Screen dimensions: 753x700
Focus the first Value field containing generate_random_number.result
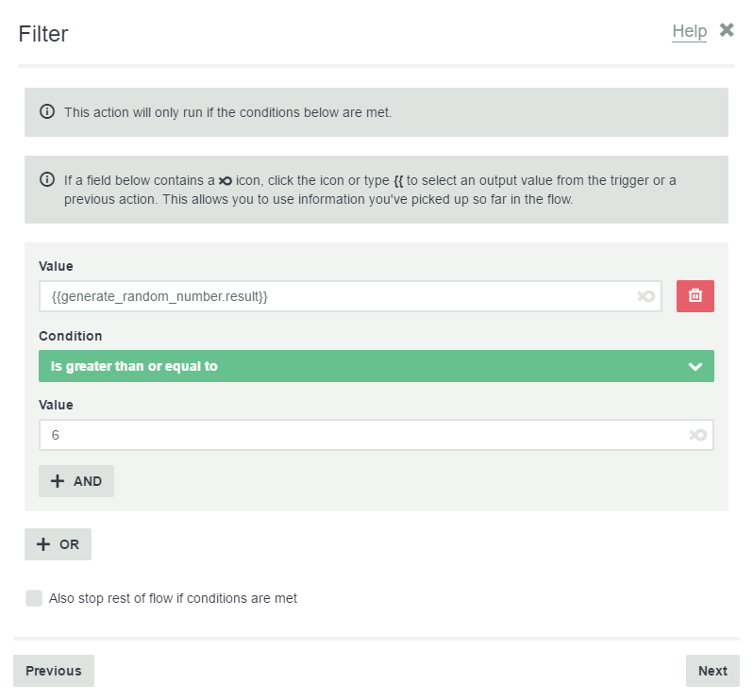[350, 296]
